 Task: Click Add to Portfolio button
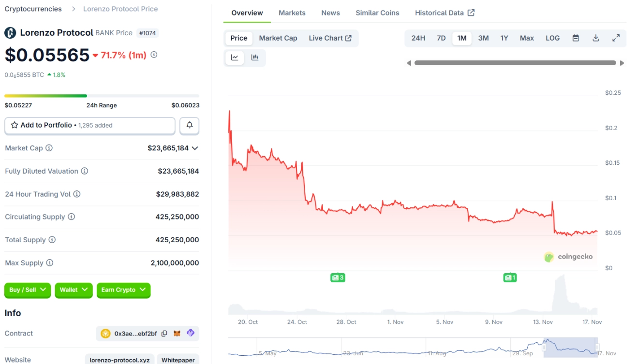90,125
